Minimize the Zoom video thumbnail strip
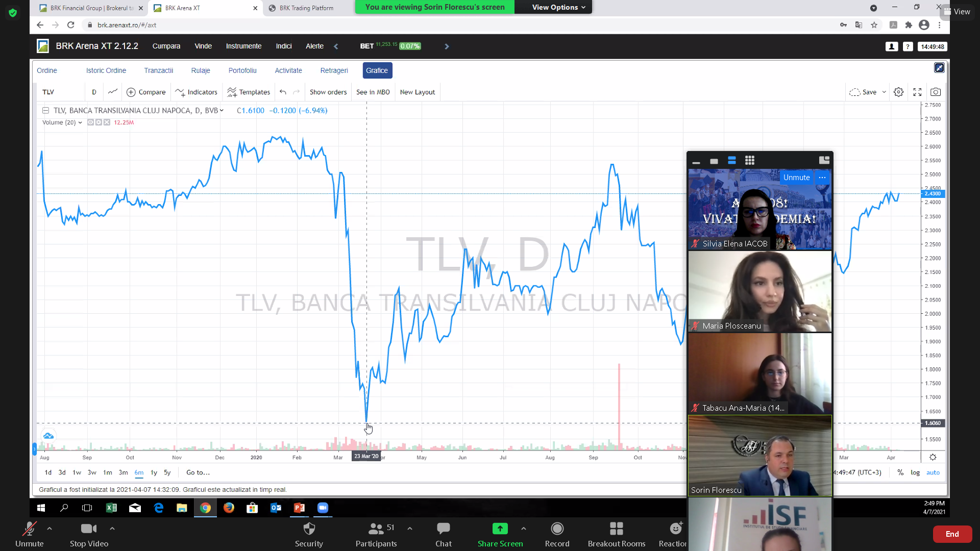Image resolution: width=980 pixels, height=551 pixels. pos(696,162)
